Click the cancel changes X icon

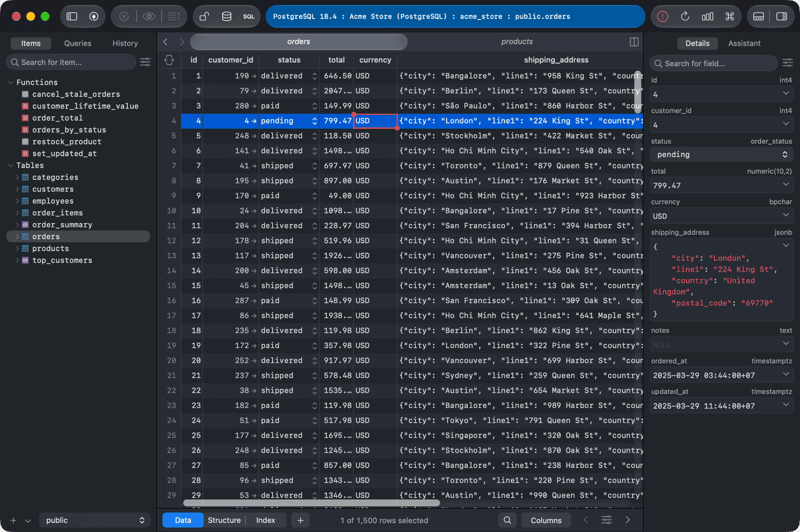pyautogui.click(x=124, y=16)
